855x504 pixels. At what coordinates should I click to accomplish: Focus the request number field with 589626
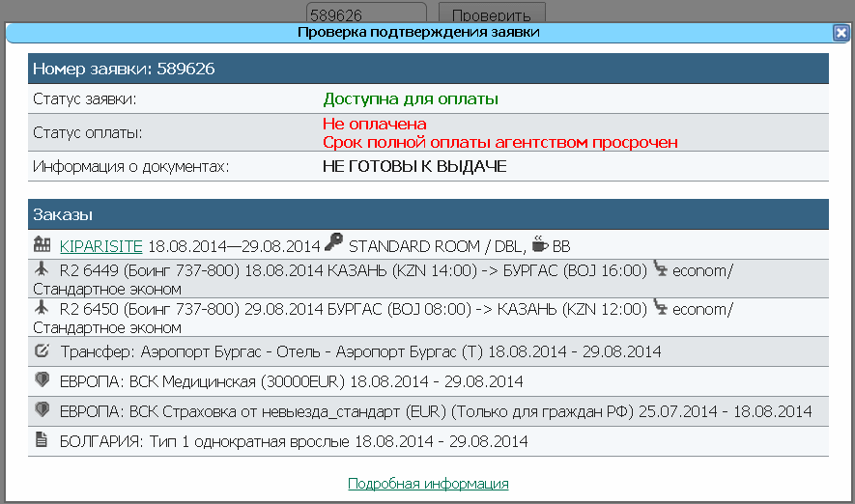pos(365,15)
